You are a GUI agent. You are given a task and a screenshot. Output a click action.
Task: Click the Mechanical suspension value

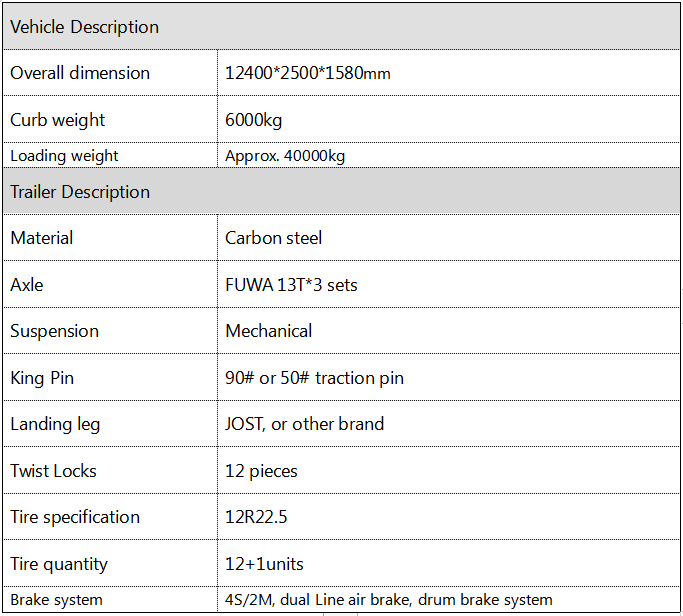[268, 331]
